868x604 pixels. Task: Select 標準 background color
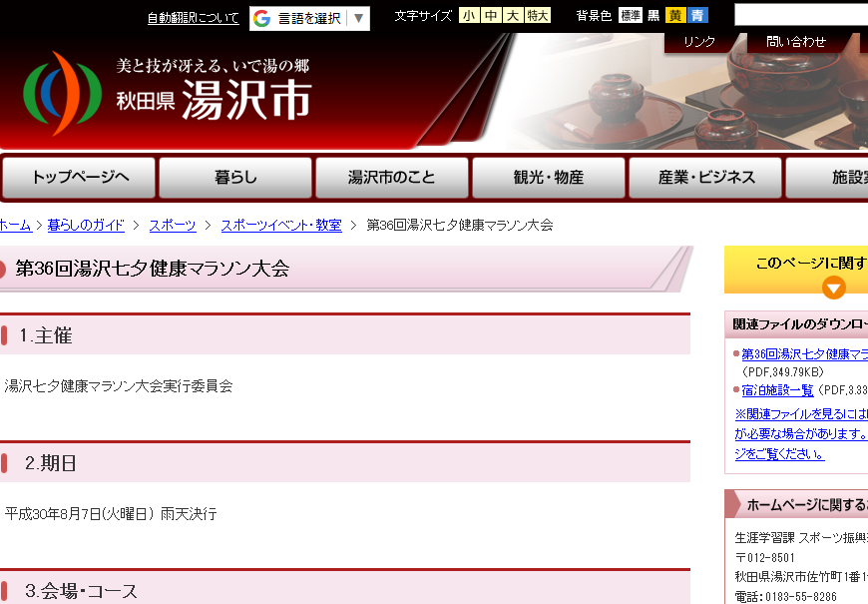[631, 16]
